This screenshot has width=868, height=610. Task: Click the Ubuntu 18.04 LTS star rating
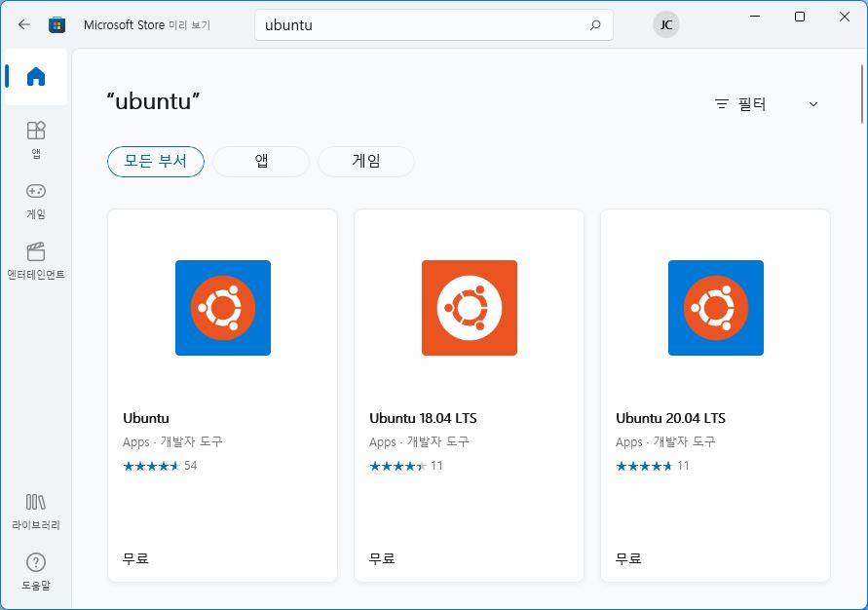[398, 466]
